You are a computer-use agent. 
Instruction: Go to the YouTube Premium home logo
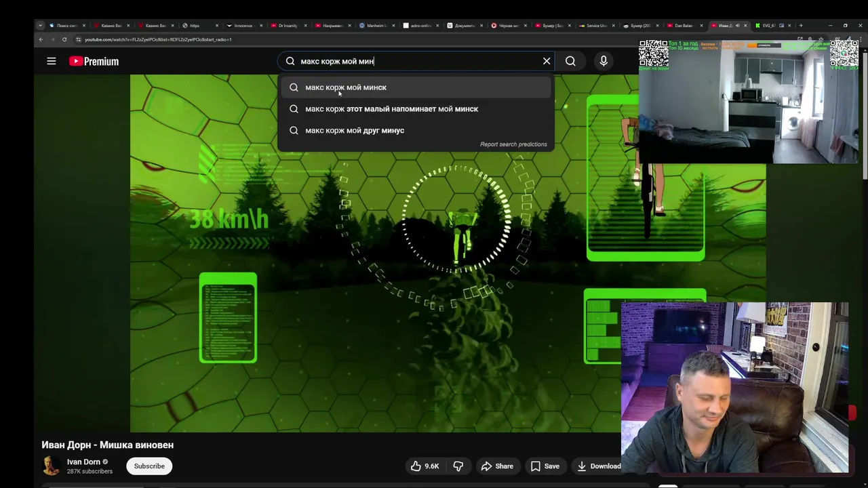click(94, 61)
